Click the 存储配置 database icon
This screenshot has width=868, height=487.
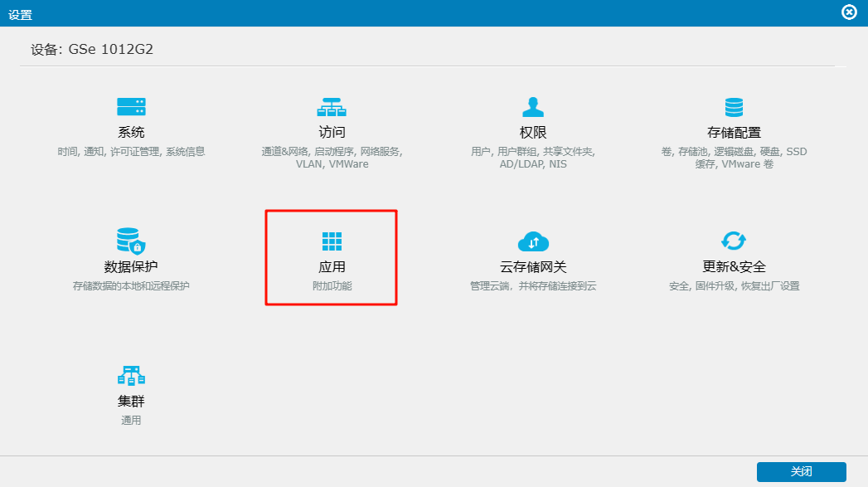(x=734, y=107)
